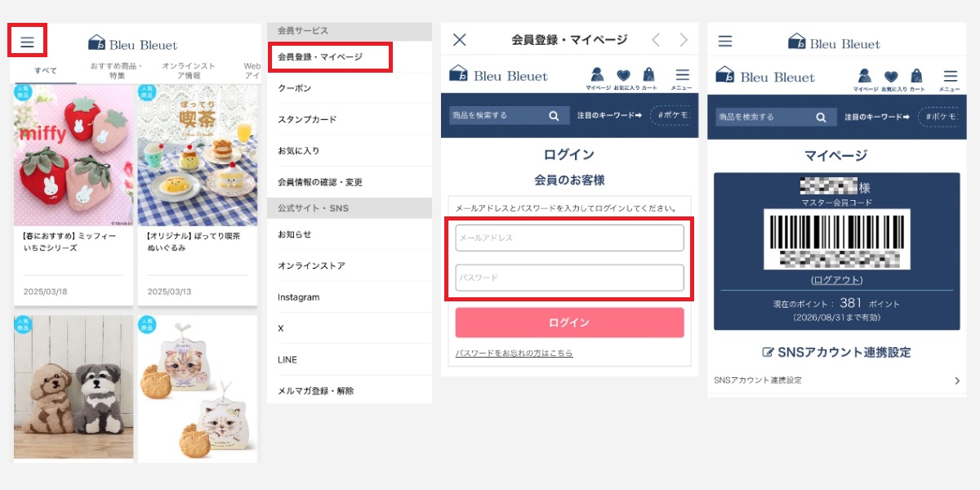Viewport: 980px width, 490px height.
Task: Click the heart お気に入り icon on login page
Action: [x=624, y=75]
